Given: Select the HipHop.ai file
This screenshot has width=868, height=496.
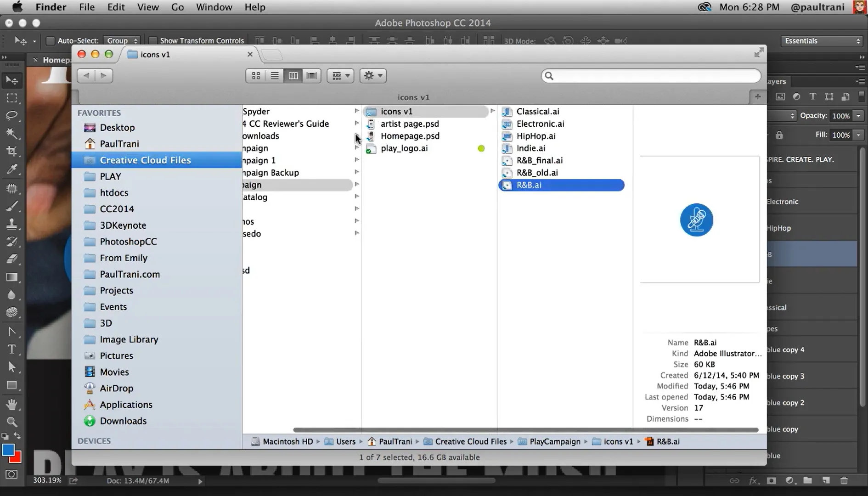Looking at the screenshot, I should 535,136.
